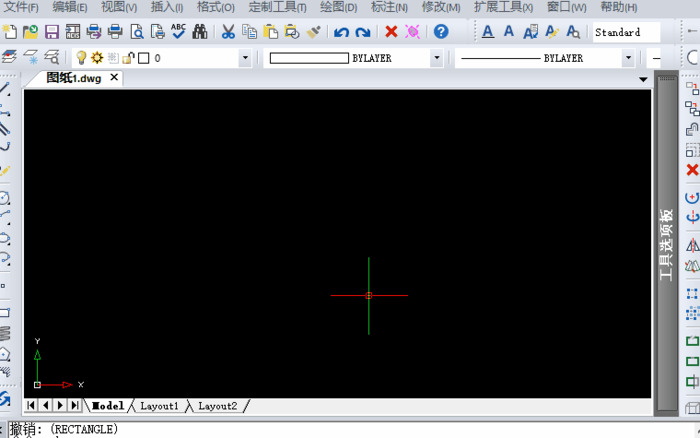Click the Save floppy disk icon
The height and width of the screenshot is (438, 700).
pos(51,32)
